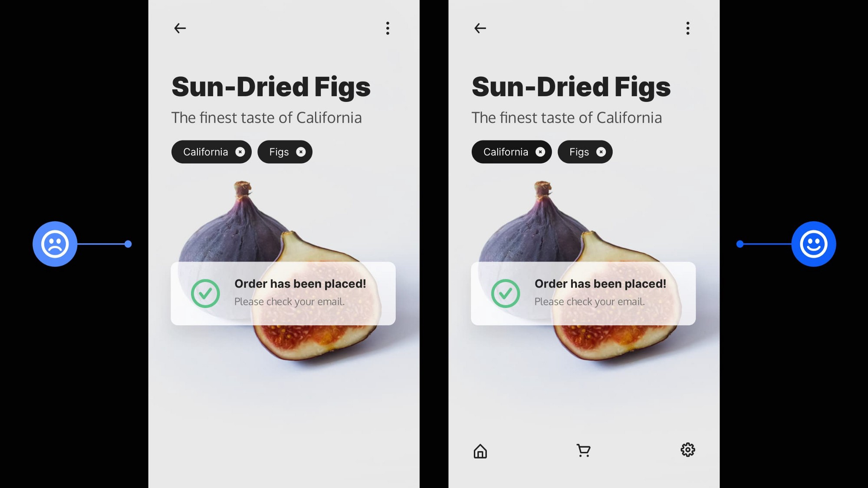The height and width of the screenshot is (488, 868).
Task: Remove the California filter tag
Action: [x=240, y=151]
